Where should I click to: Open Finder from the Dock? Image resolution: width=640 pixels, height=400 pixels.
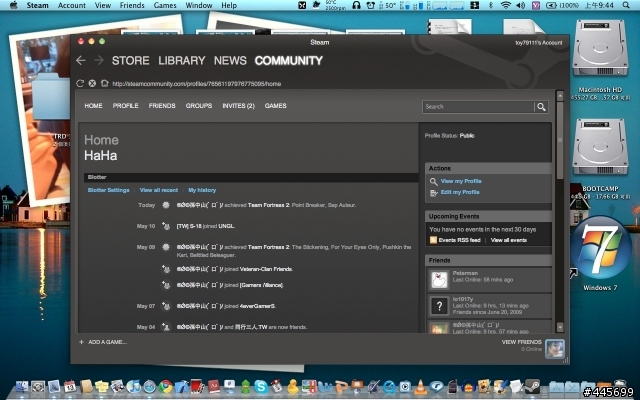pos(22,386)
